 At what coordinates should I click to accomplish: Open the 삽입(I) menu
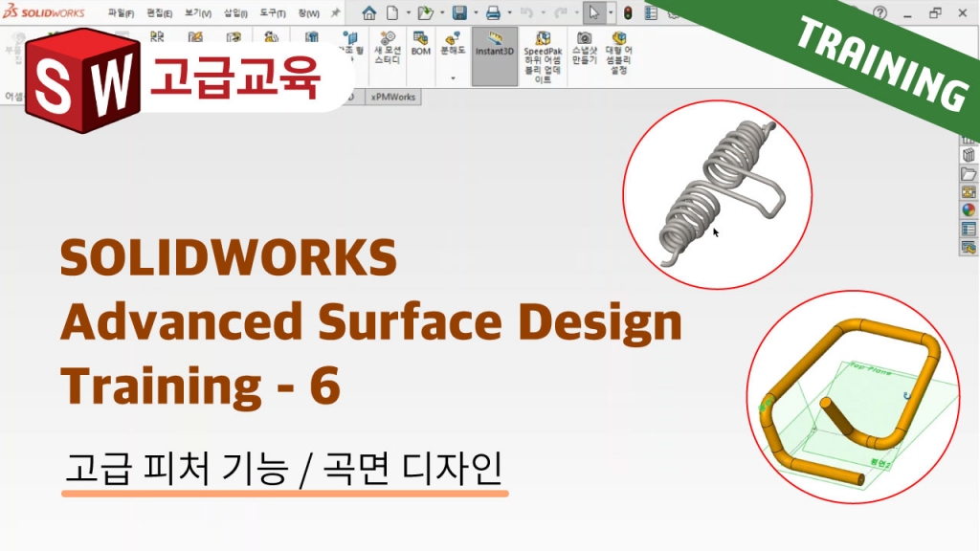[x=235, y=13]
